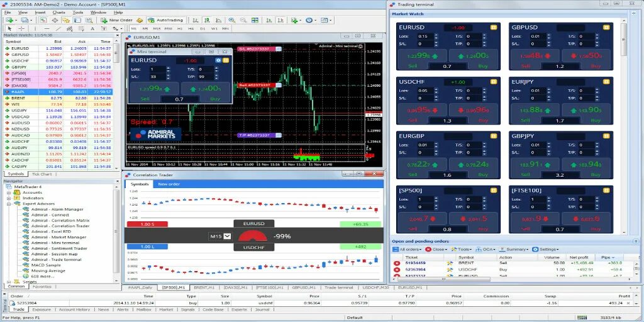644x322 pixels.
Task: Expand the Accounts node in Navigator
Action: (9, 192)
